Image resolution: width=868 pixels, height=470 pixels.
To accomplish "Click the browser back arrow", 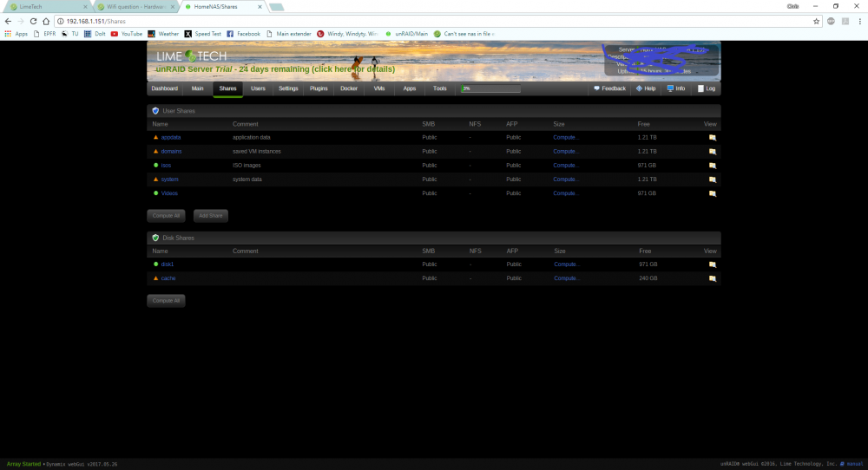I will point(8,21).
